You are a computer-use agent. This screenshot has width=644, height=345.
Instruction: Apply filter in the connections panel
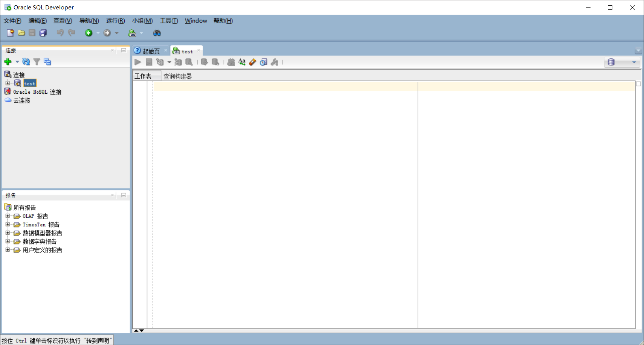coord(37,61)
